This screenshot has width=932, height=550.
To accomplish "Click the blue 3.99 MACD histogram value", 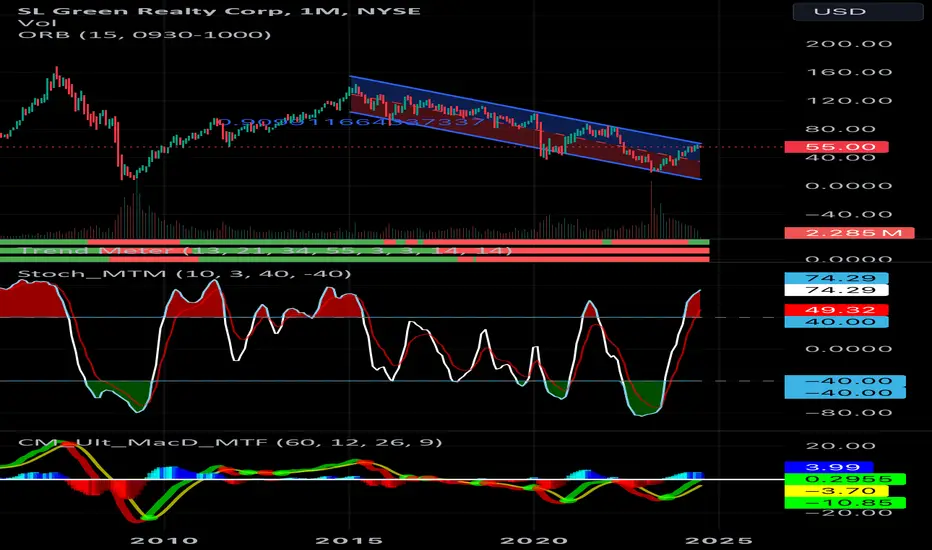I will (x=829, y=467).
